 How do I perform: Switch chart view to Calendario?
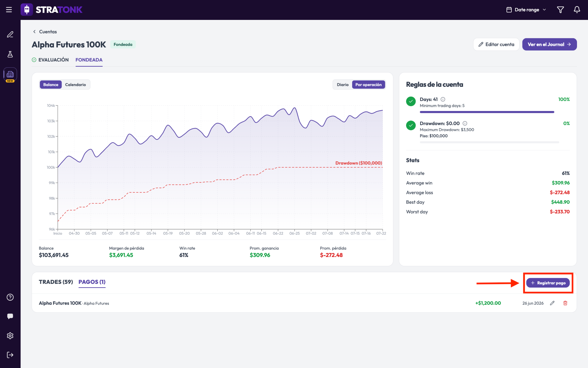pos(75,85)
